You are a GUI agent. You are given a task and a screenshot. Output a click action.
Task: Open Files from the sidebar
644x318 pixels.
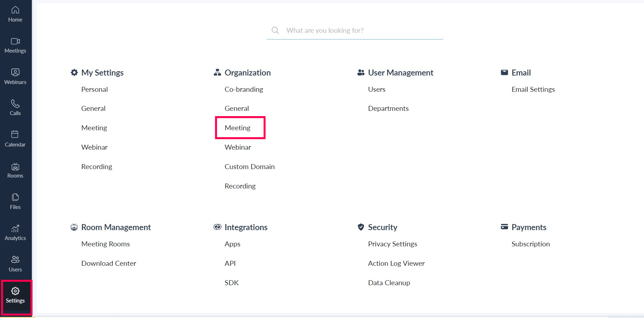15,202
